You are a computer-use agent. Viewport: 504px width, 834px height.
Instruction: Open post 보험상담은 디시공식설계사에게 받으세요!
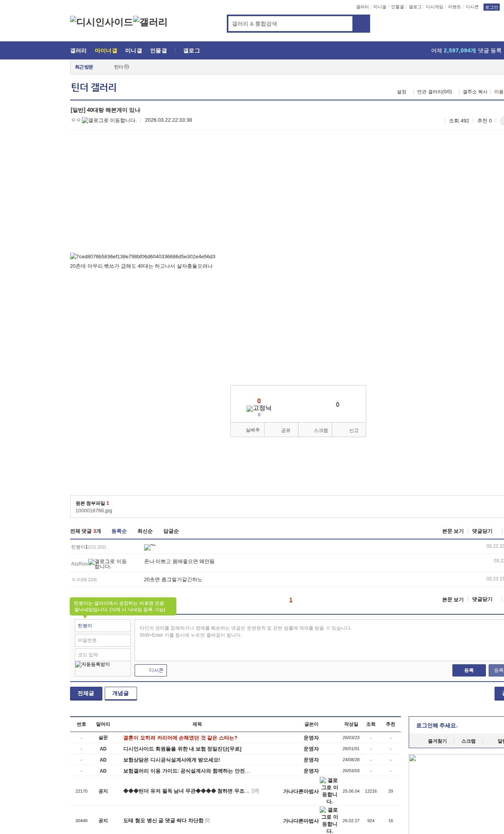(172, 760)
